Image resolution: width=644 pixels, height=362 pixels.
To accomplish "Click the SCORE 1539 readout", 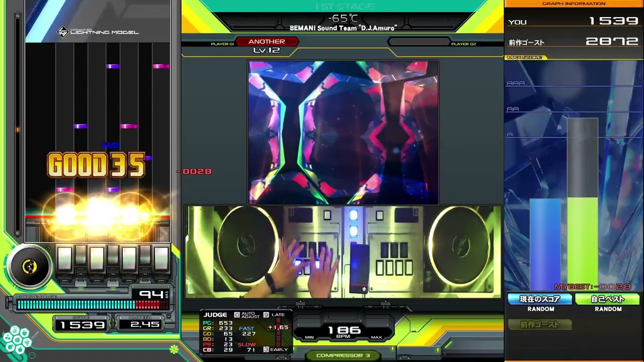I will click(x=82, y=325).
